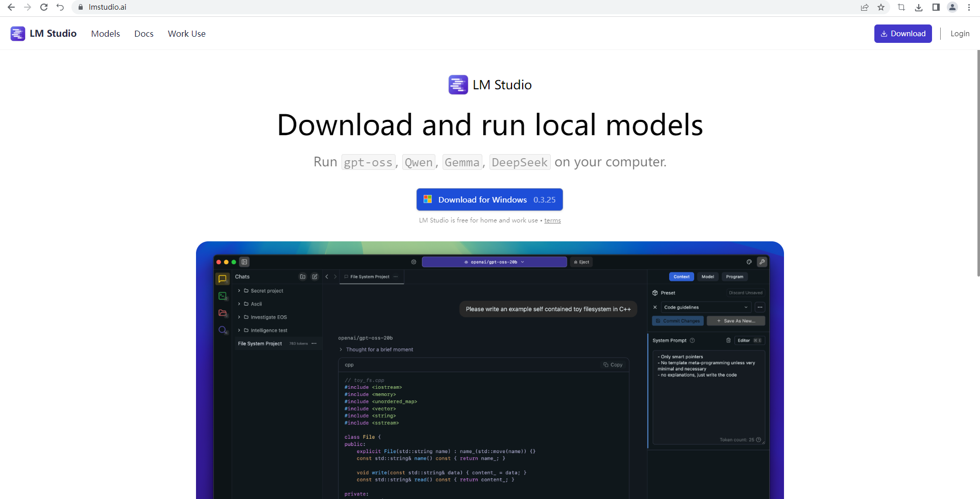Click the chat forward chevron
980x499 pixels.
pos(335,277)
